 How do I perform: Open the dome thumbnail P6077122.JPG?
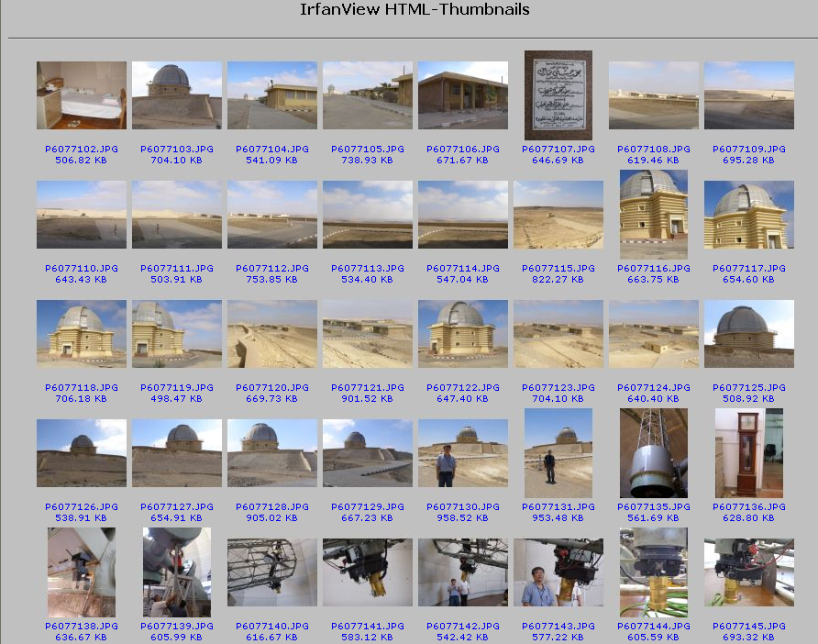[x=463, y=334]
